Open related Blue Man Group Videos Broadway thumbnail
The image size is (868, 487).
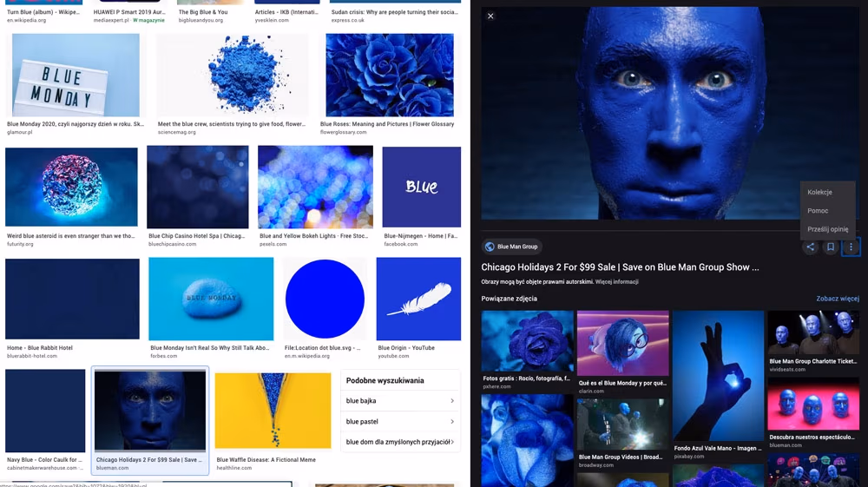[622, 424]
